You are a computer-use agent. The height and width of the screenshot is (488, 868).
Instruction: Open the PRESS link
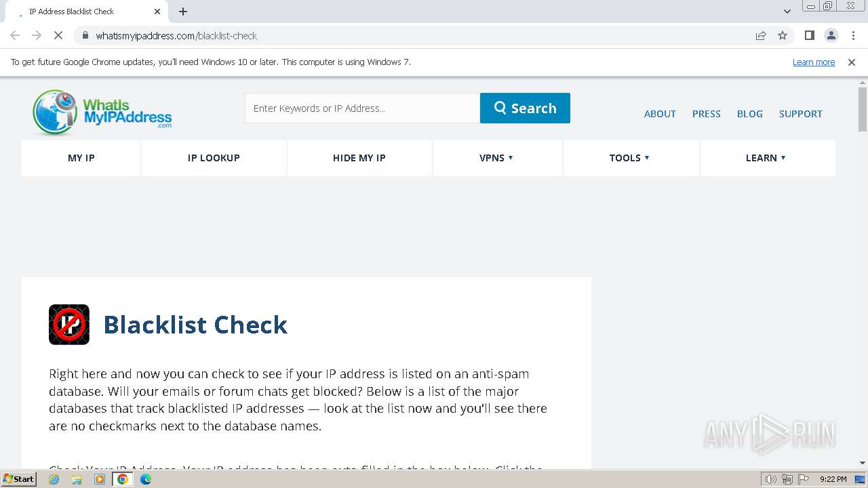[x=706, y=114]
